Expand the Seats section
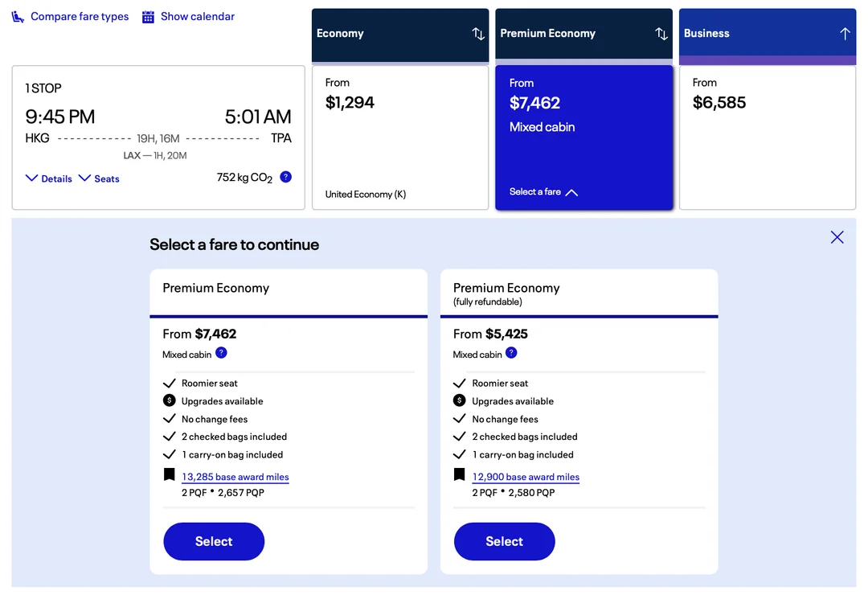868x595 pixels. pyautogui.click(x=99, y=178)
